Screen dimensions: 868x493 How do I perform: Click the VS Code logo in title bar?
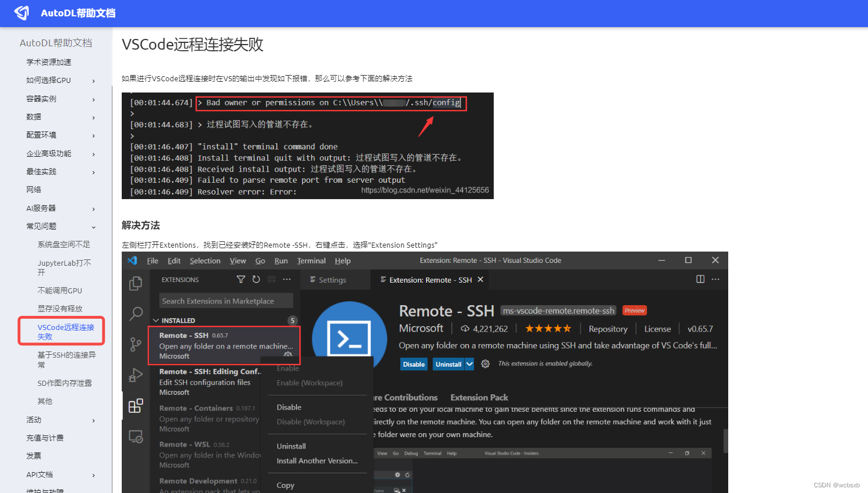[132, 261]
